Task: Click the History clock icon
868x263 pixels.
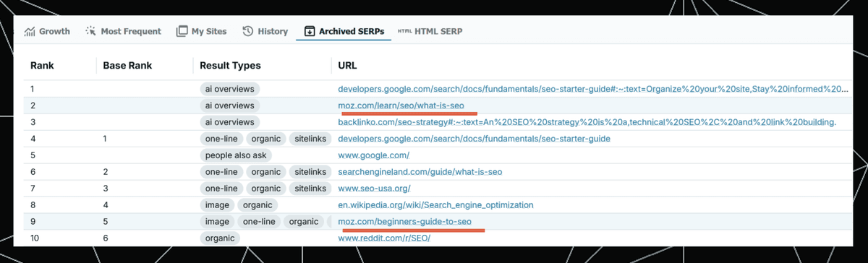Action: (x=247, y=32)
